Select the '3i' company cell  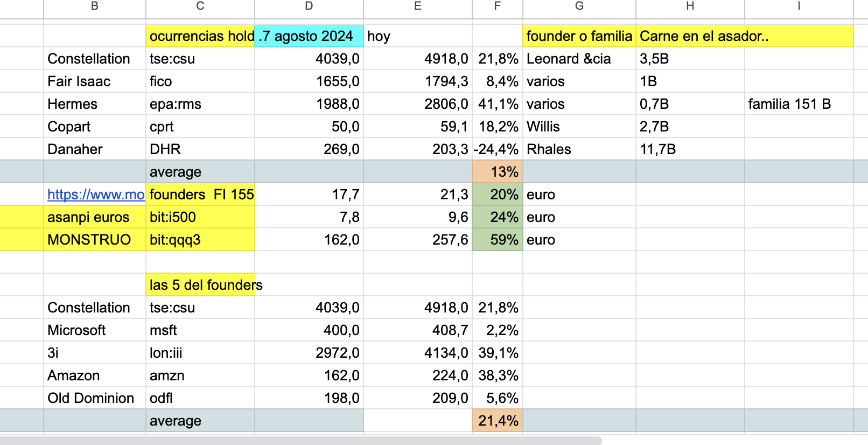click(x=95, y=353)
